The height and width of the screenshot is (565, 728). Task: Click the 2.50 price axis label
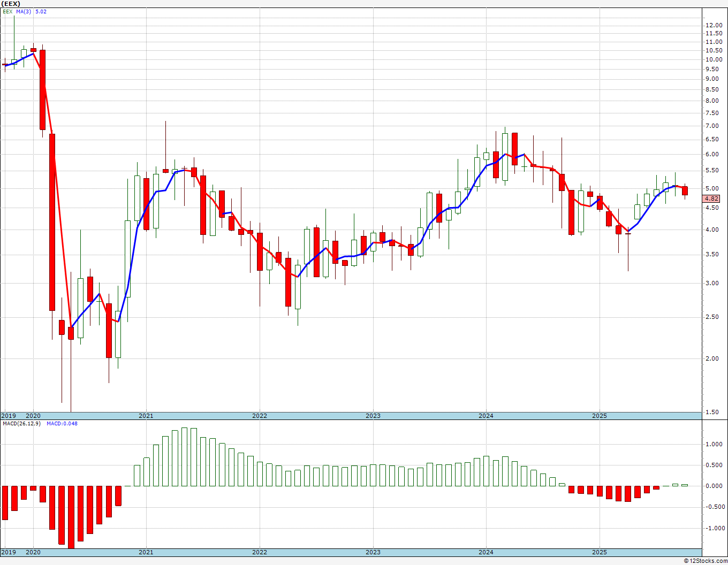tap(713, 317)
